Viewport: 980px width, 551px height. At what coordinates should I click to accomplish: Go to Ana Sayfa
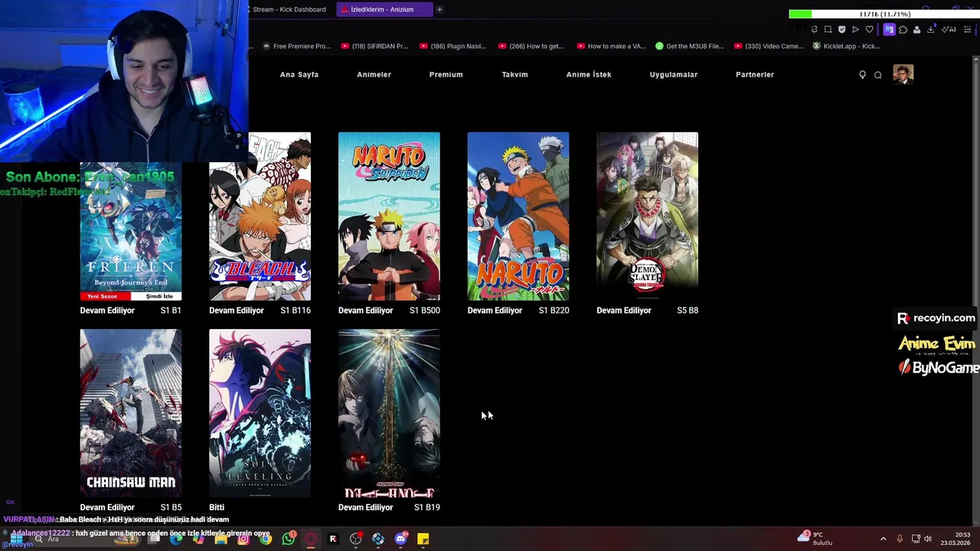click(299, 74)
